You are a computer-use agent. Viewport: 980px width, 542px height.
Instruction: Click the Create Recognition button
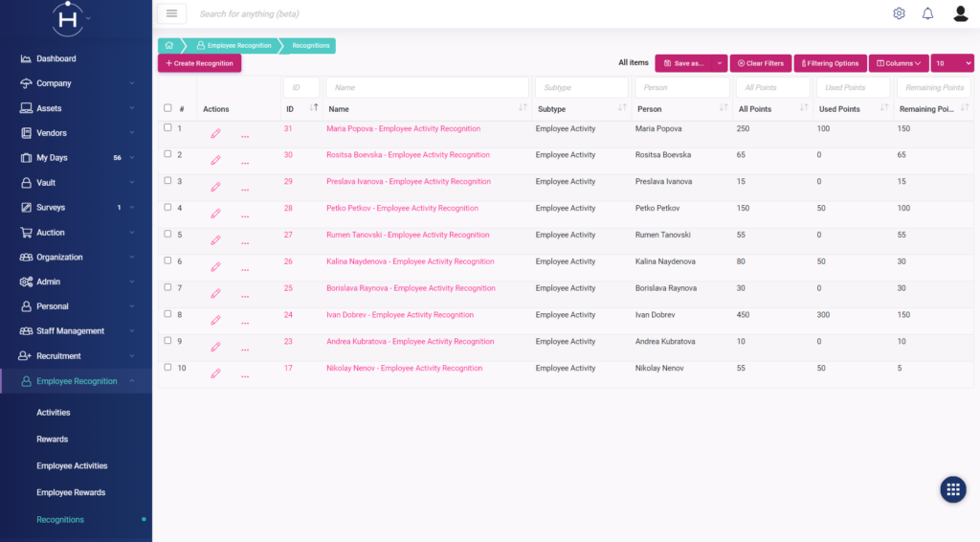coord(199,63)
